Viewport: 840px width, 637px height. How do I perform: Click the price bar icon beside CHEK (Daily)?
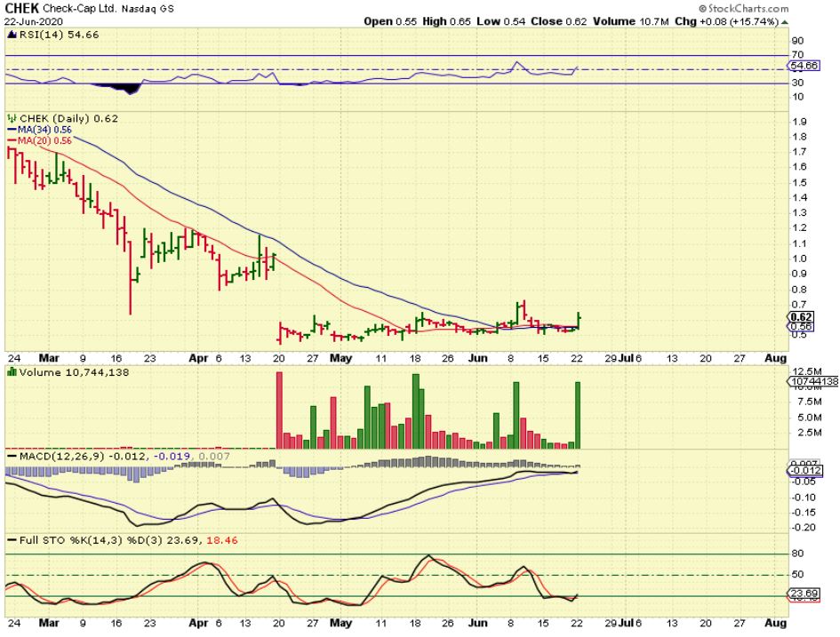point(12,118)
